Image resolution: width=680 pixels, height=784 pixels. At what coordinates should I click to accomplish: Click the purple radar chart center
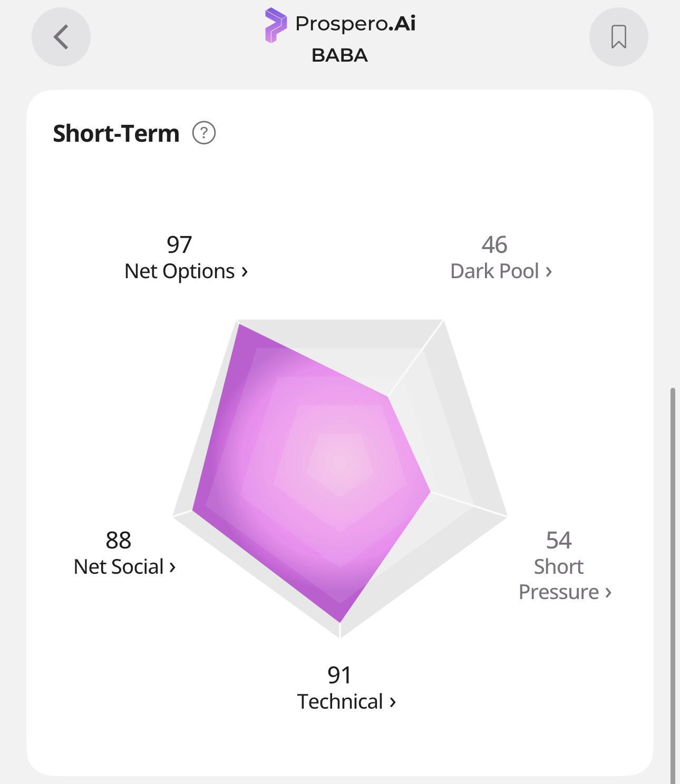click(x=340, y=464)
